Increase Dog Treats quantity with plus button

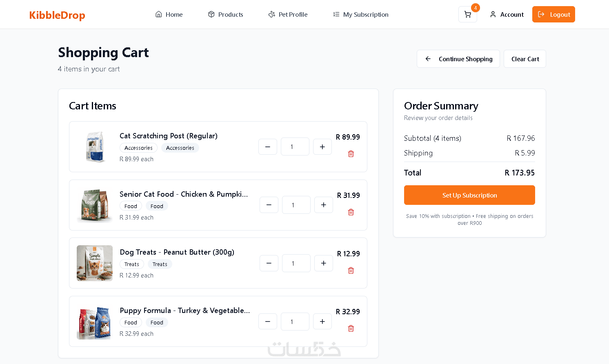click(x=324, y=263)
